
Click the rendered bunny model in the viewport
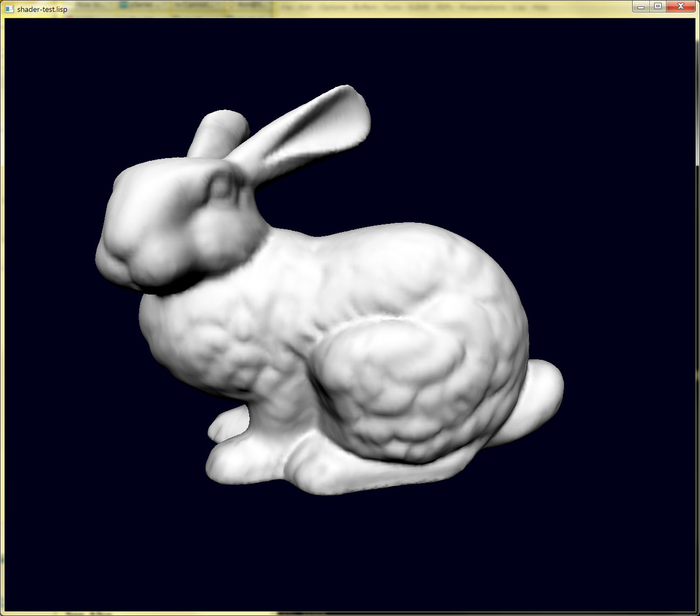tap(329, 290)
